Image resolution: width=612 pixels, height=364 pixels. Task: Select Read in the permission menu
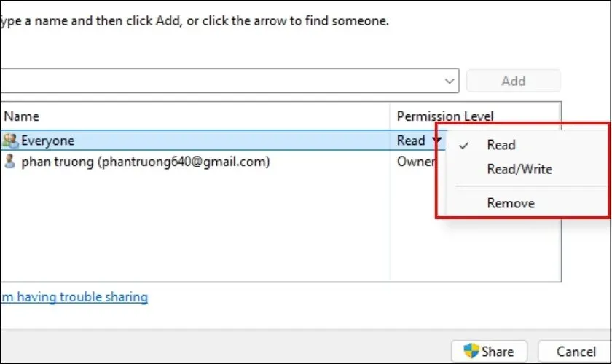coord(501,145)
